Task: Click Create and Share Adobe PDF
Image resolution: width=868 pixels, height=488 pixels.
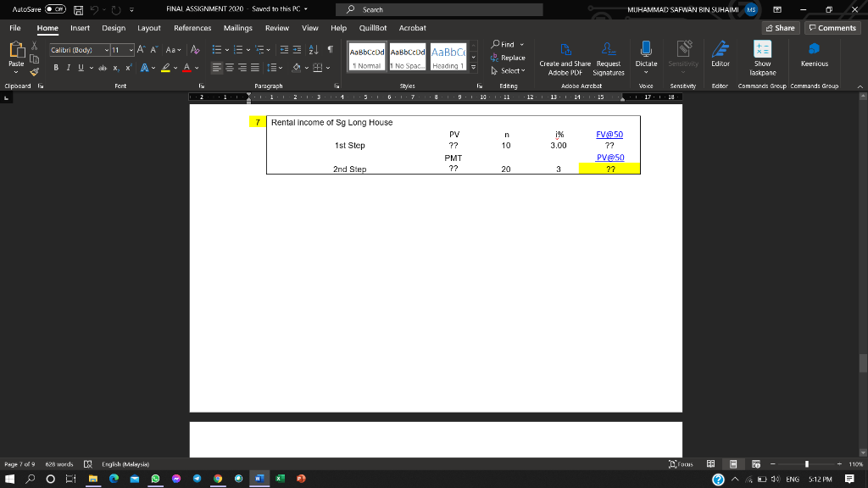Action: 565,59
